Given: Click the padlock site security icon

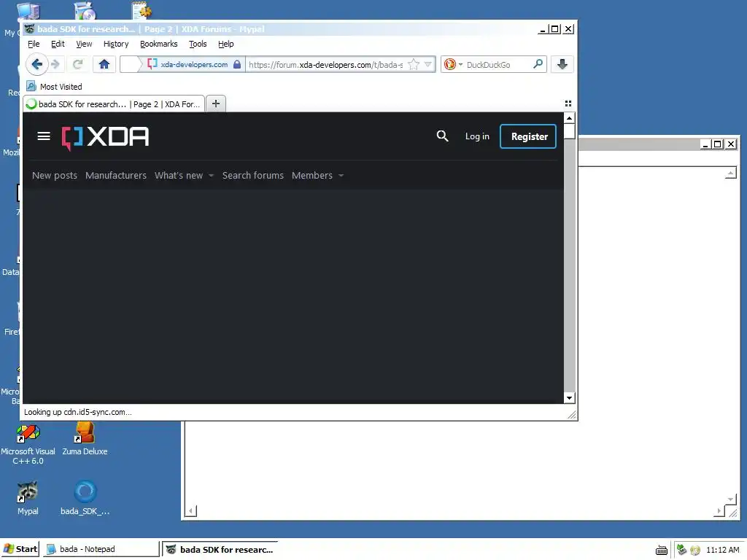Looking at the screenshot, I should 237,64.
